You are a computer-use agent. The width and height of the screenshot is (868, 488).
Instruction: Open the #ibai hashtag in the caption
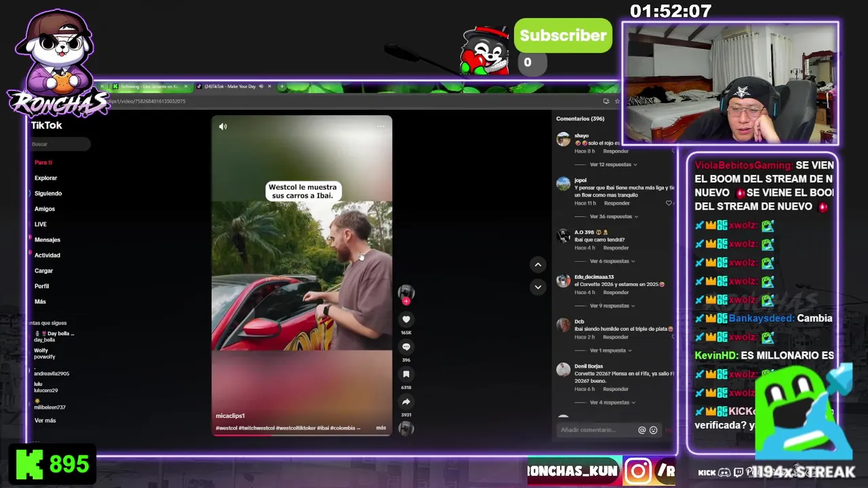[x=323, y=428]
